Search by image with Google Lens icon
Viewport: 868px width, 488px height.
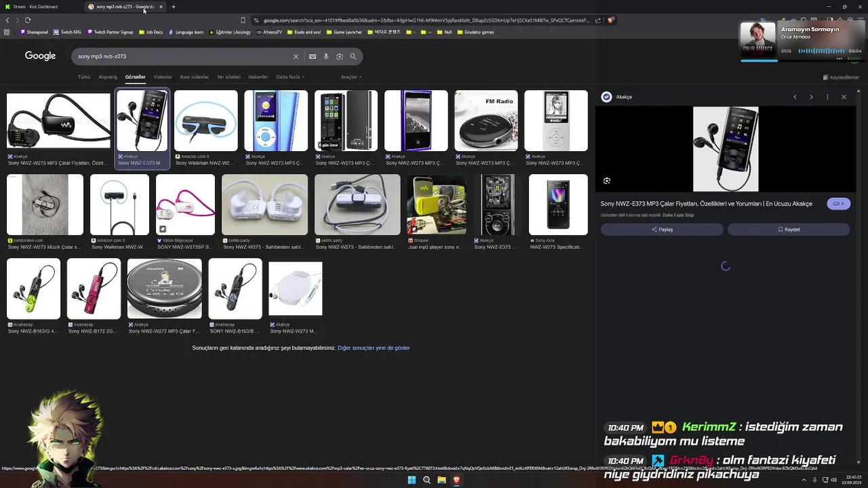point(340,56)
